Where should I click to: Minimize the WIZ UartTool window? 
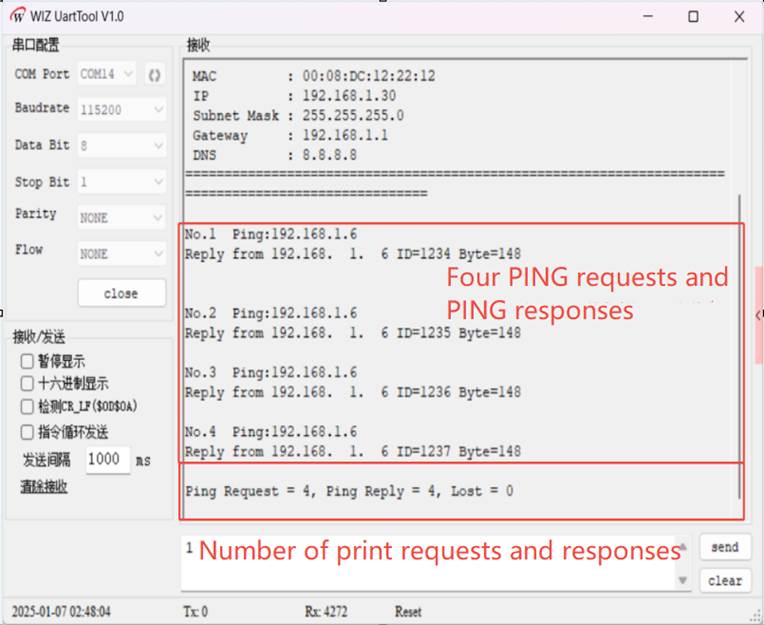click(647, 16)
